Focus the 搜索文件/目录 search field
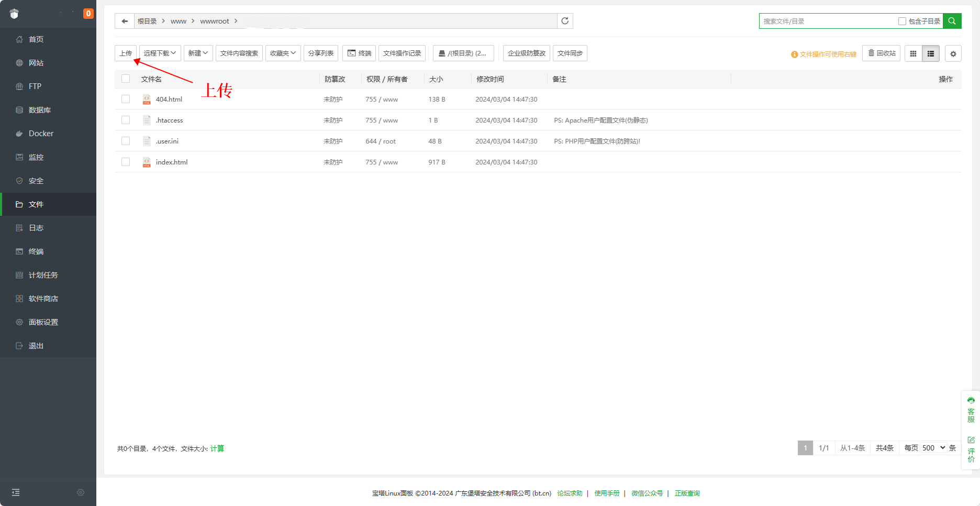The height and width of the screenshot is (506, 980). click(827, 21)
